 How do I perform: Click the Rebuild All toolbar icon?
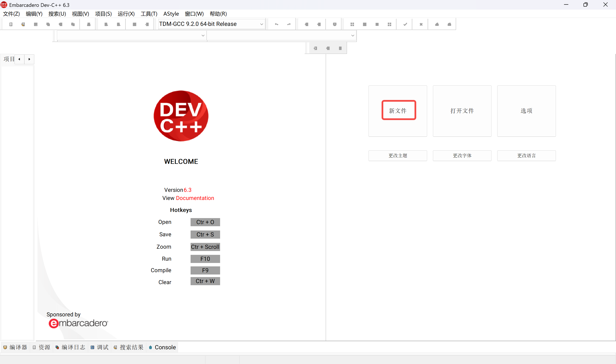coord(389,24)
